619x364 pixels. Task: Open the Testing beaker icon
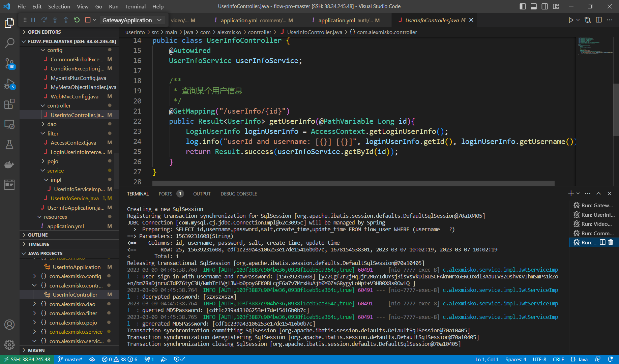pos(9,144)
